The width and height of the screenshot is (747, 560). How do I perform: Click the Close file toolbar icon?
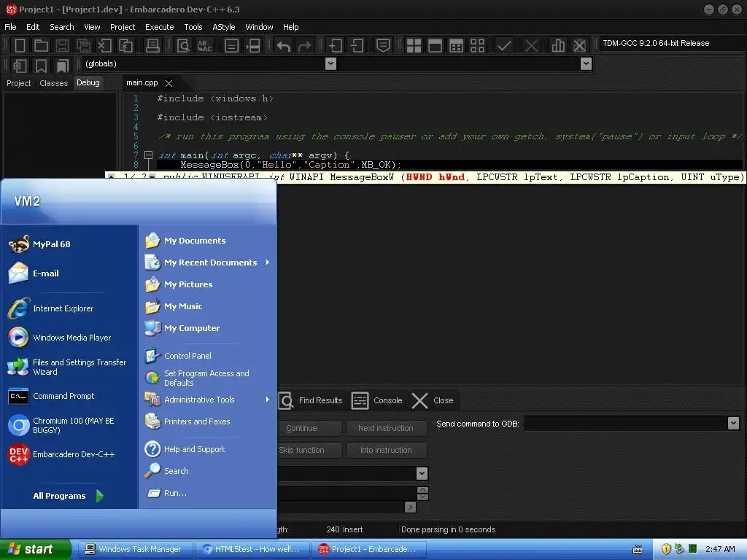click(x=104, y=46)
